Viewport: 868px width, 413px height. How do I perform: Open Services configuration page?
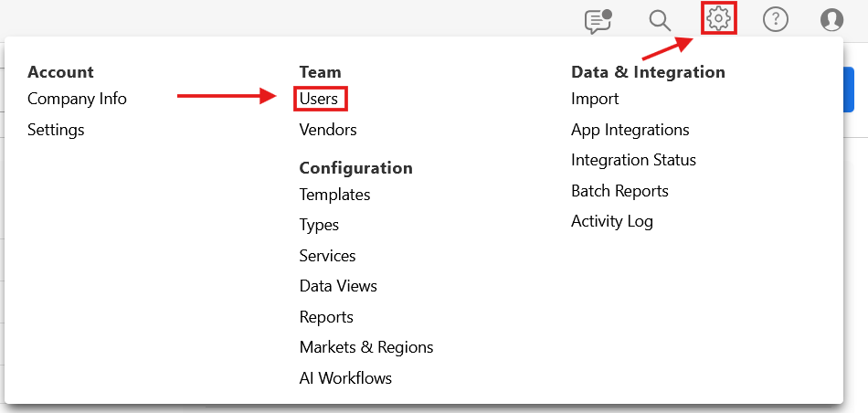(x=327, y=256)
